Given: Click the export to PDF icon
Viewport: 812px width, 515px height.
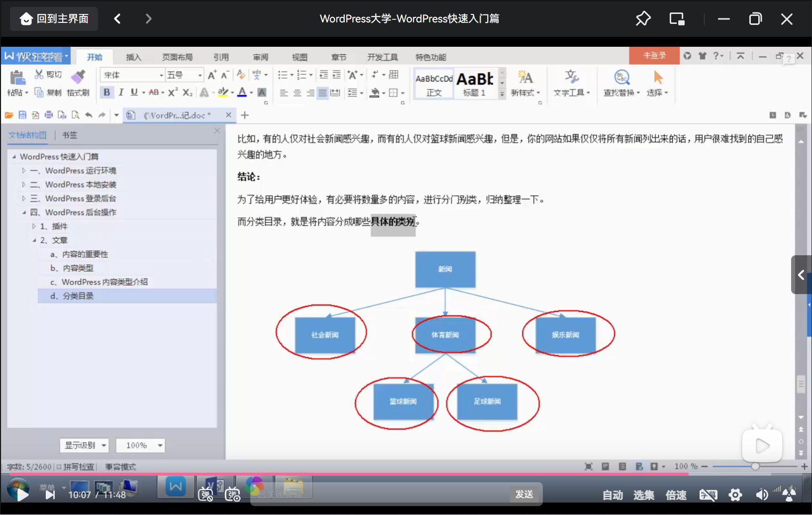Looking at the screenshot, I should click(x=35, y=115).
